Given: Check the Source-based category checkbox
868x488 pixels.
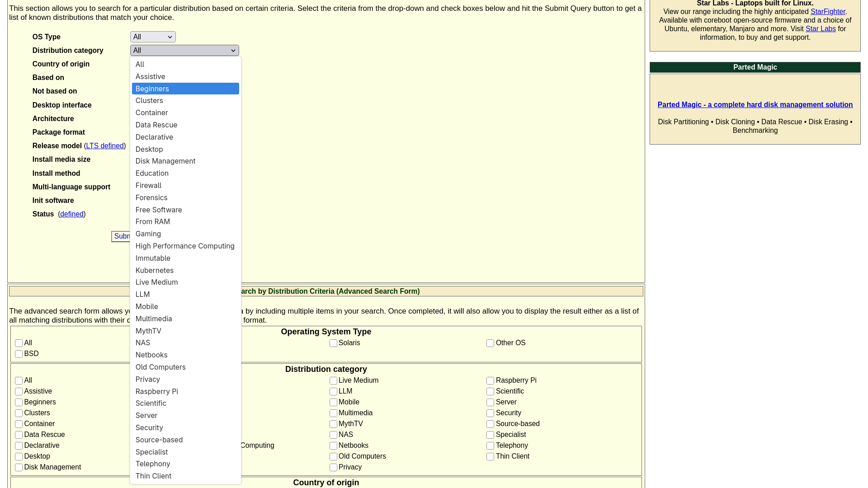Looking at the screenshot, I should click(x=490, y=424).
